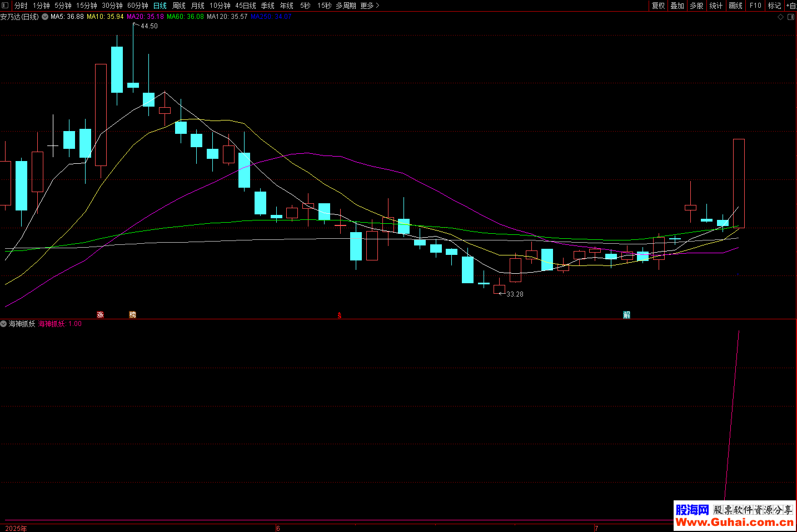Select the 45日线 period
Viewport: 797px width, 532px height.
[246, 6]
